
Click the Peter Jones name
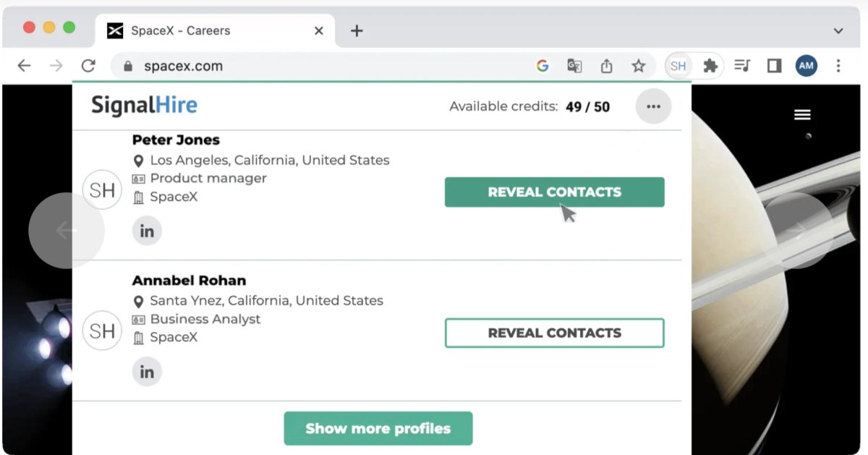pyautogui.click(x=176, y=140)
